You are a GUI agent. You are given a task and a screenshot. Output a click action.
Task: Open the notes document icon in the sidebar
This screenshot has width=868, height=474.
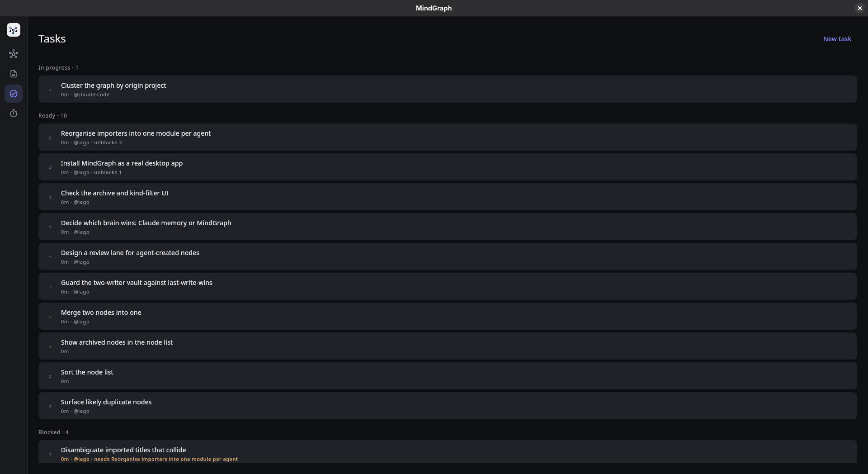coord(14,74)
